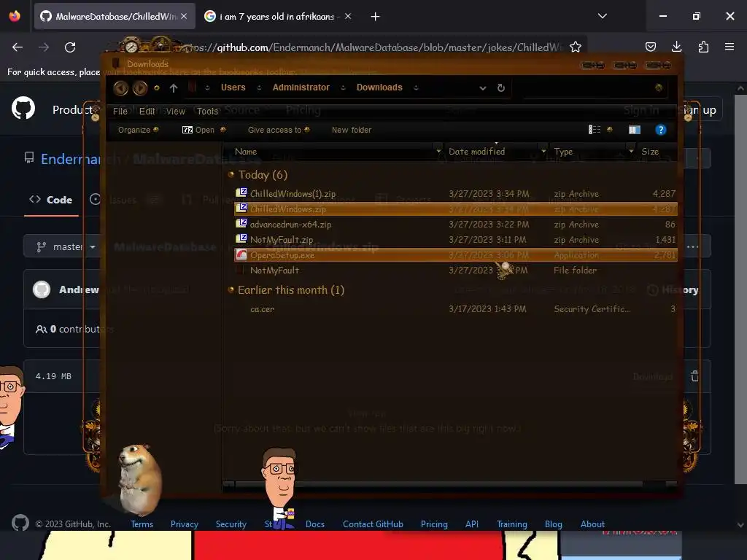The image size is (747, 560).
Task: Go back with the Firefox back arrow
Action: coord(18,47)
